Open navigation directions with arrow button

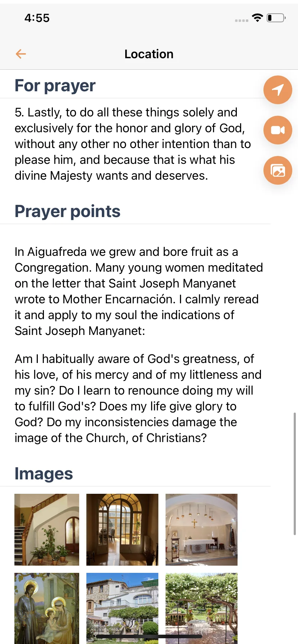[278, 90]
